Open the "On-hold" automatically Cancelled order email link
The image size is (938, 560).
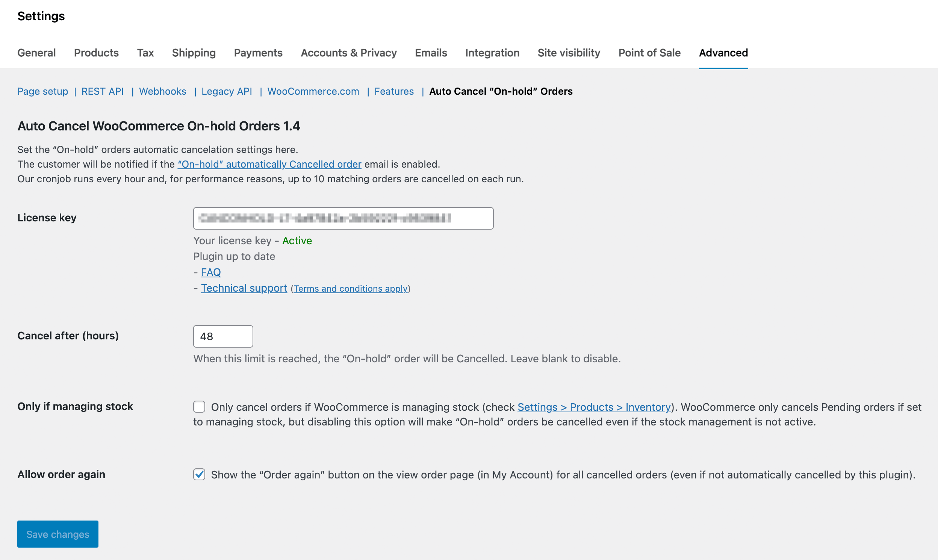269,164
